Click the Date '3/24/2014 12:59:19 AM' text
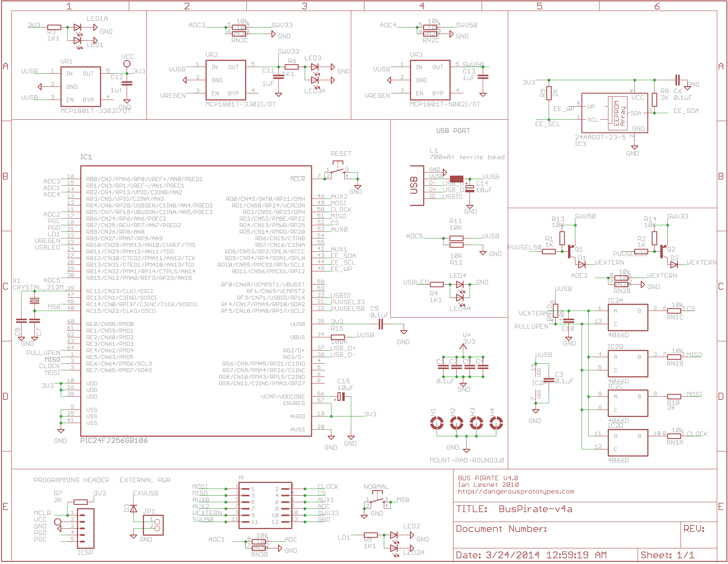Image resolution: width=728 pixels, height=564 pixels. [x=546, y=555]
